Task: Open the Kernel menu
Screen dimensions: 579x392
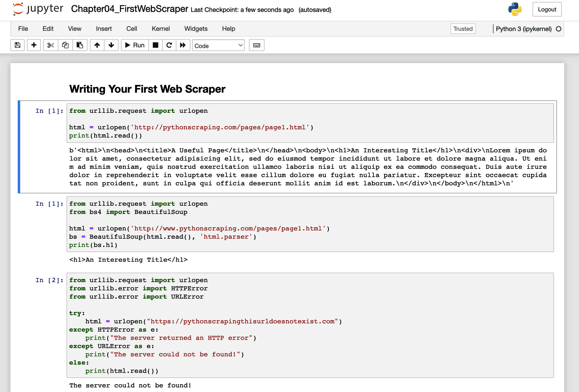Action: (x=161, y=29)
